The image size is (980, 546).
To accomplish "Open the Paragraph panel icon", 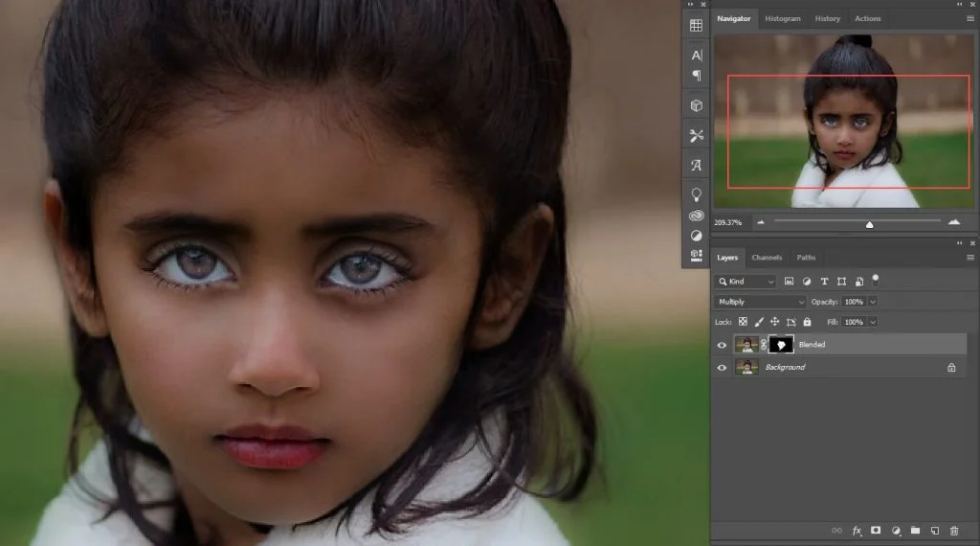I will pos(697,76).
